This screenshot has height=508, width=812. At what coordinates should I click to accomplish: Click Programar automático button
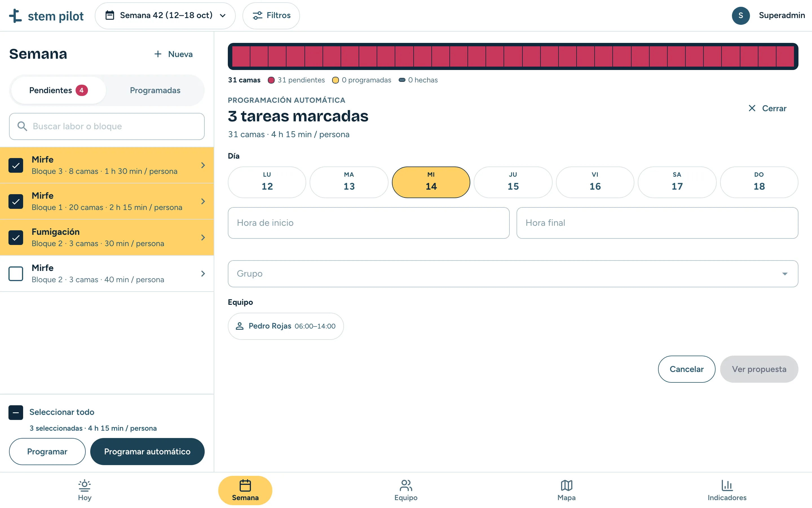click(x=147, y=452)
